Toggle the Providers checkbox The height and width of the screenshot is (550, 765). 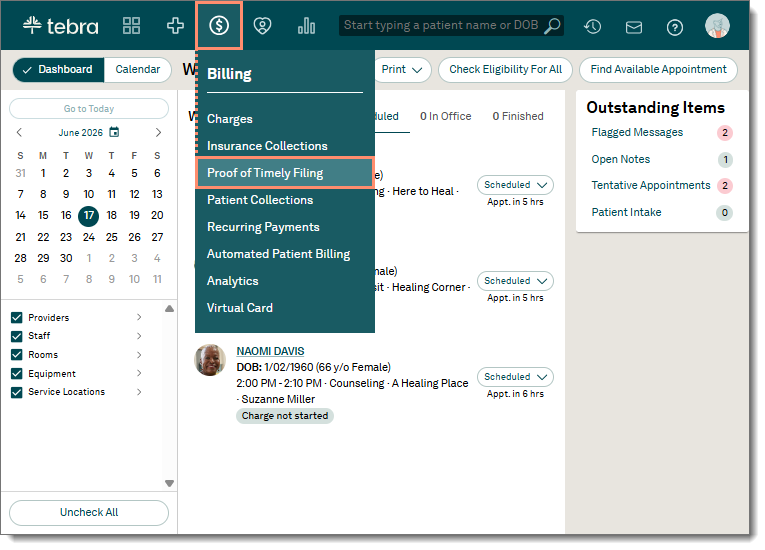[x=17, y=318]
